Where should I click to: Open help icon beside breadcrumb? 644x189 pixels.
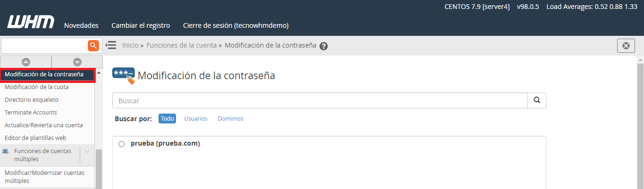click(x=324, y=46)
